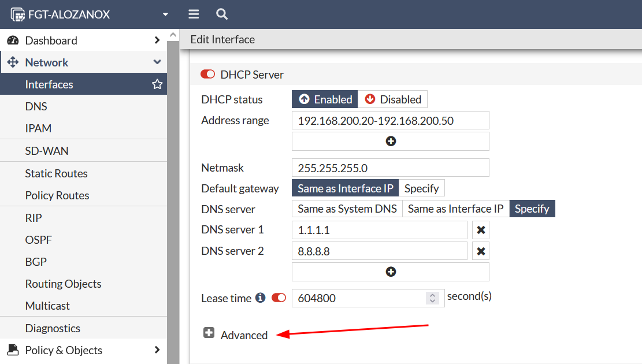Open the FGT-ALOZANOX device dropdown
The width and height of the screenshot is (642, 364).
click(x=165, y=14)
